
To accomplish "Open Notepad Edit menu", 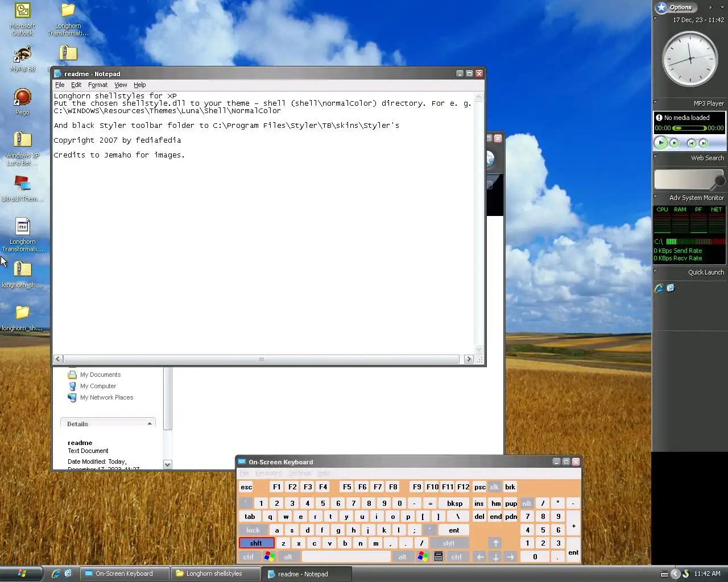I will tap(76, 85).
